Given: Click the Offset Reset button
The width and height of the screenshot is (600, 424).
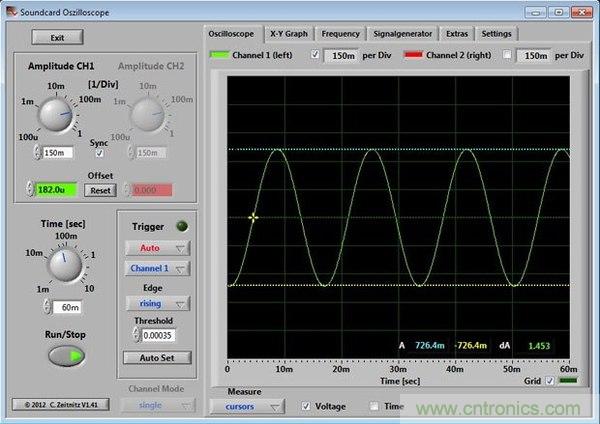Looking at the screenshot, I should 99,189.
